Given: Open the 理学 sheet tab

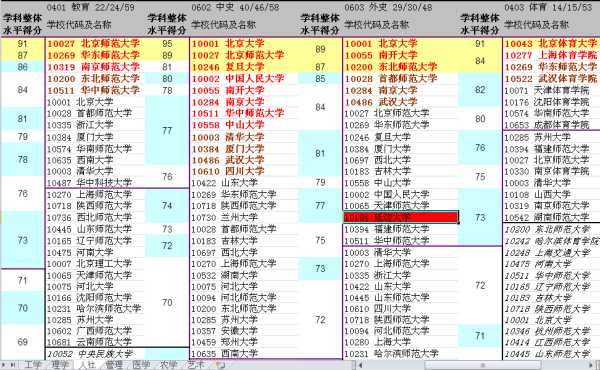Looking at the screenshot, I should pos(60,365).
